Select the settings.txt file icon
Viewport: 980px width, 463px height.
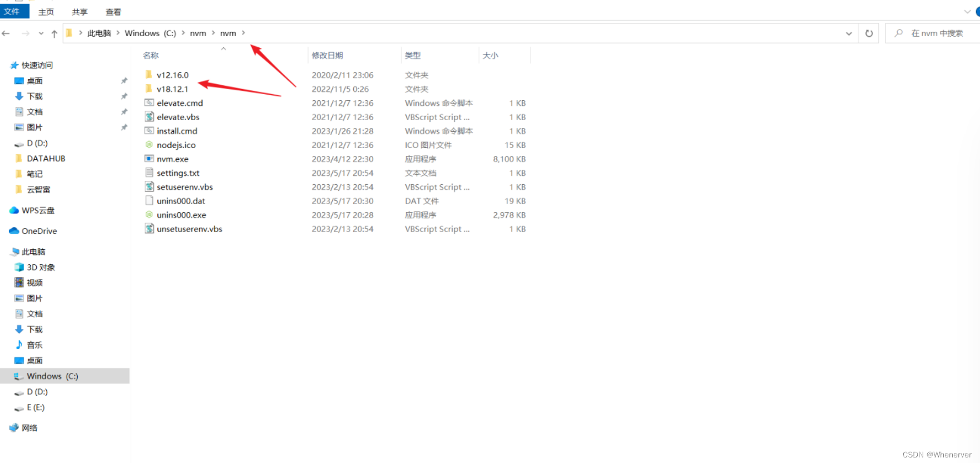(x=149, y=173)
